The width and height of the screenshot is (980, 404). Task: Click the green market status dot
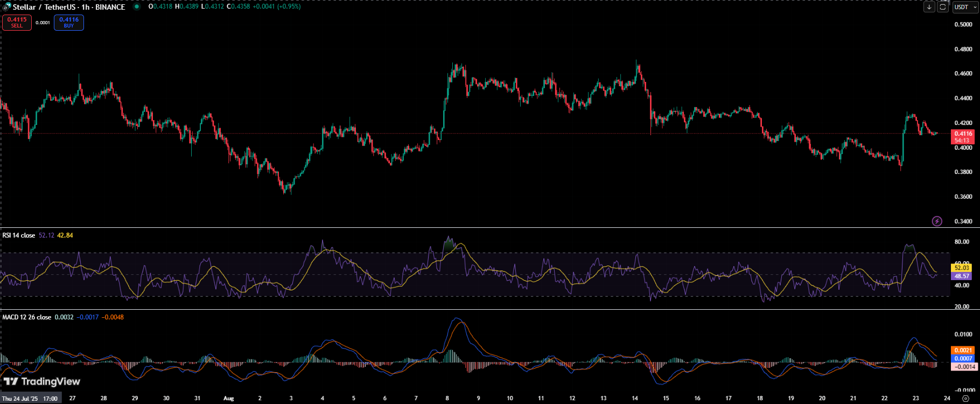pyautogui.click(x=137, y=7)
